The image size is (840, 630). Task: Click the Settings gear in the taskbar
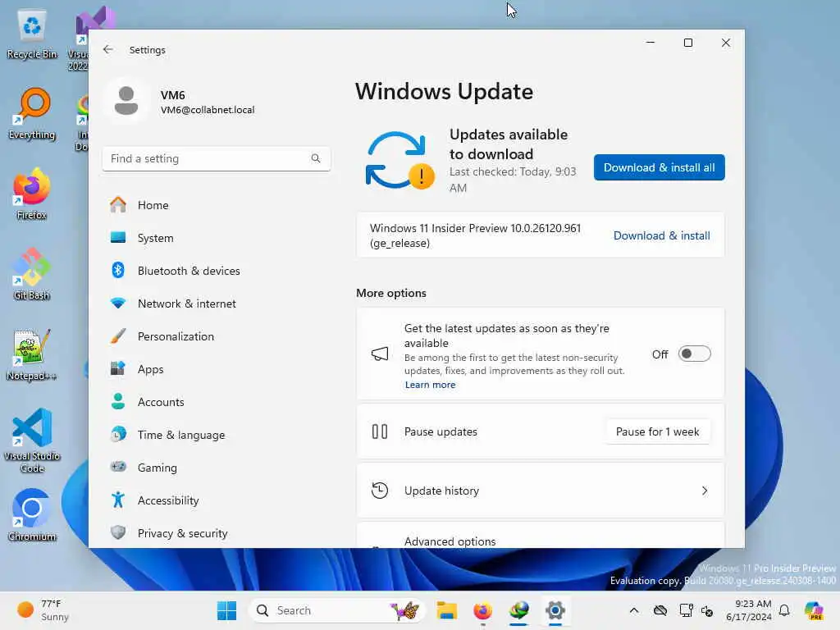point(555,610)
